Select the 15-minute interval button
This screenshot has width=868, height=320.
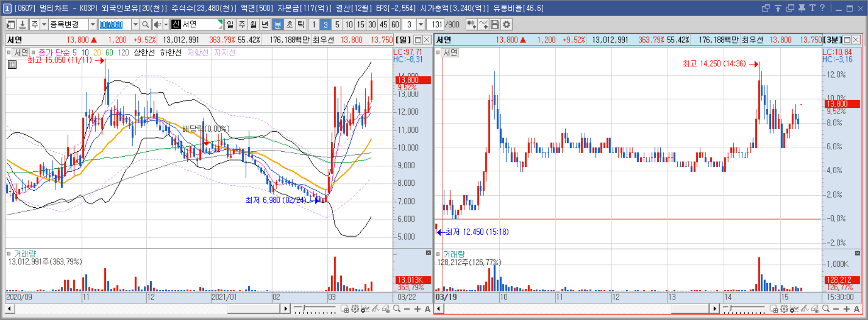click(x=360, y=24)
